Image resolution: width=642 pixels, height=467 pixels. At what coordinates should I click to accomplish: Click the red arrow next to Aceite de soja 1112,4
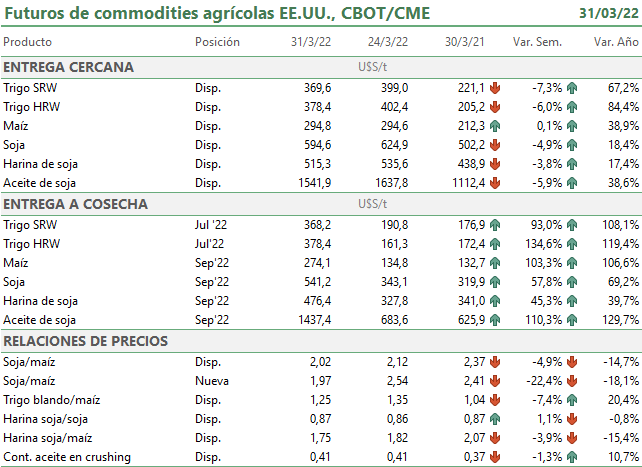(495, 183)
